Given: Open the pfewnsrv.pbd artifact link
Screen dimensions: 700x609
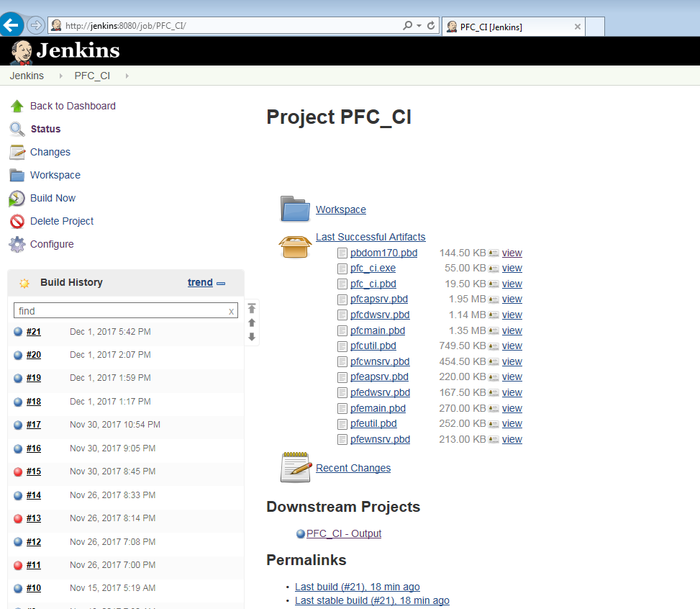Looking at the screenshot, I should [x=380, y=439].
